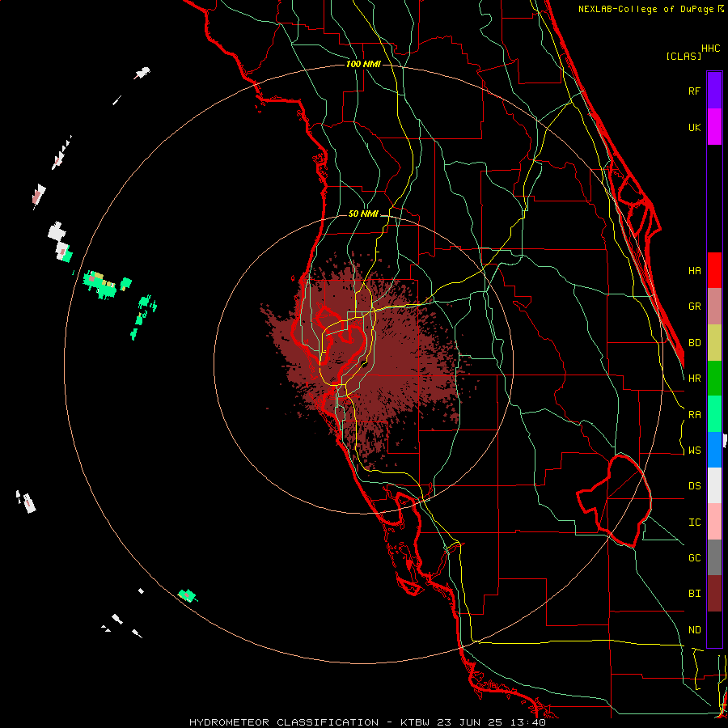728x728 pixels.
Task: Click the 'BD' legend label
Action: (694, 343)
